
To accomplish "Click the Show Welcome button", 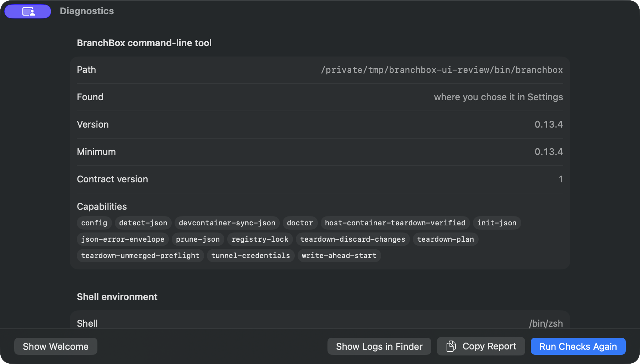I will (56, 346).
